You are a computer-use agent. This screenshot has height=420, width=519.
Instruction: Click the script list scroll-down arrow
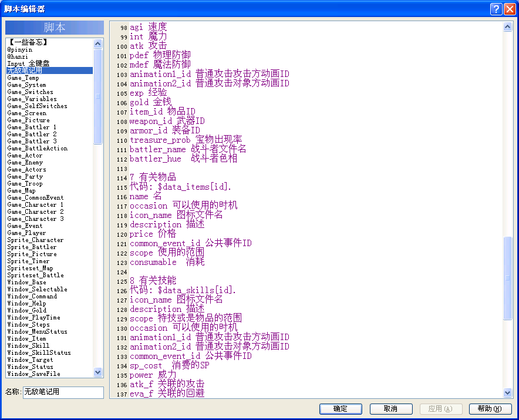(97, 372)
